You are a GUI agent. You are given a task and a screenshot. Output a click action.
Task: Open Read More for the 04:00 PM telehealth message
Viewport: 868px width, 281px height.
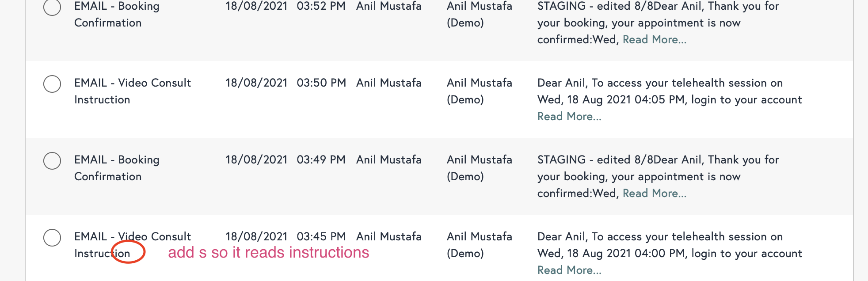[x=569, y=270]
